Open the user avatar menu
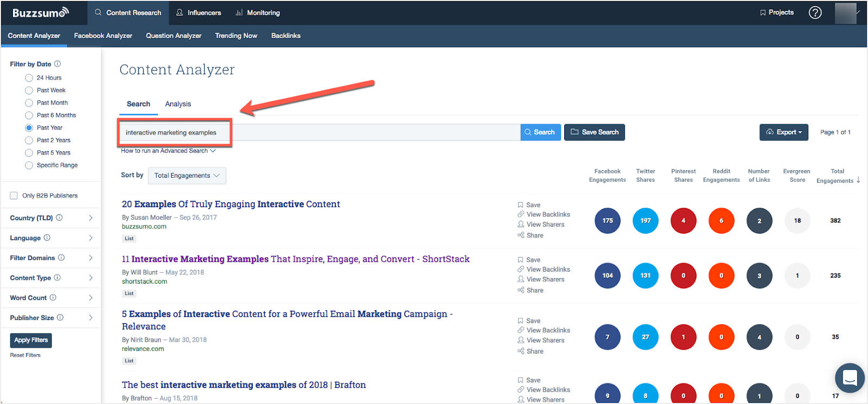 [x=845, y=13]
